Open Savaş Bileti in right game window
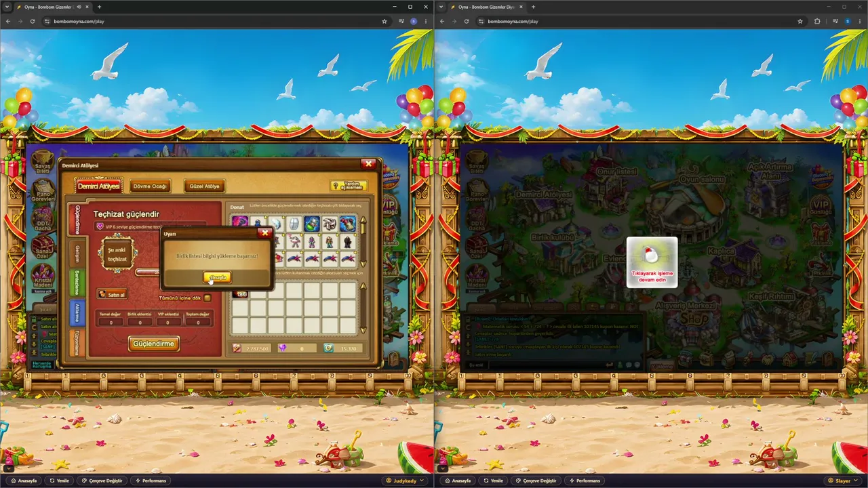The height and width of the screenshot is (488, 868). click(477, 163)
